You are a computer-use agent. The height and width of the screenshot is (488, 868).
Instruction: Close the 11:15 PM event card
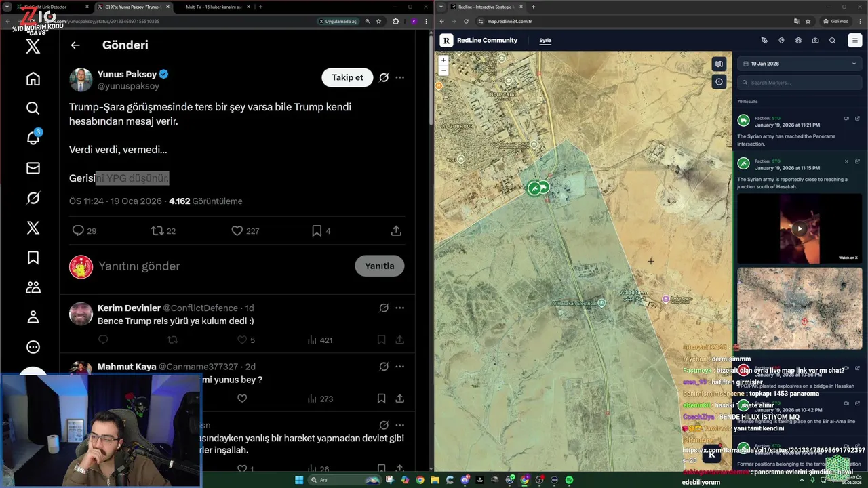(846, 161)
